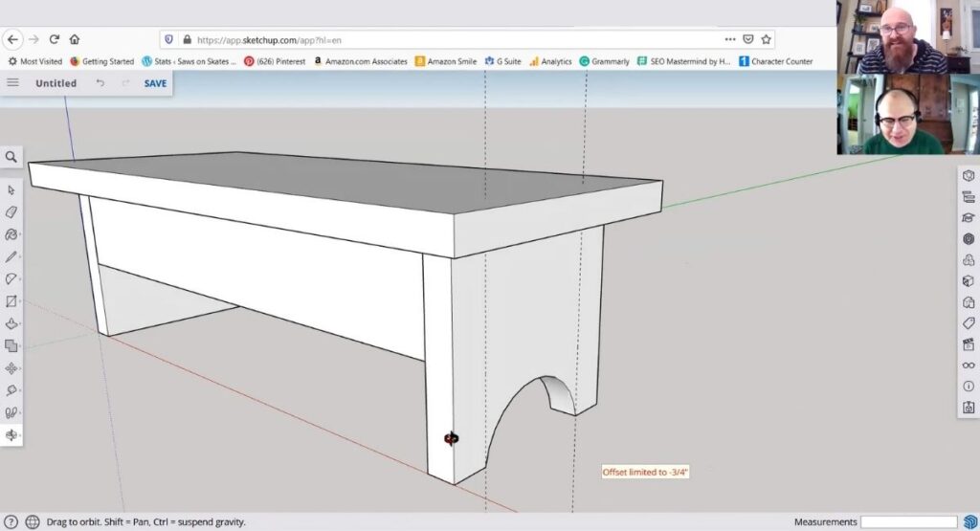The width and height of the screenshot is (980, 531).
Task: Undo the last action
Action: [x=100, y=83]
